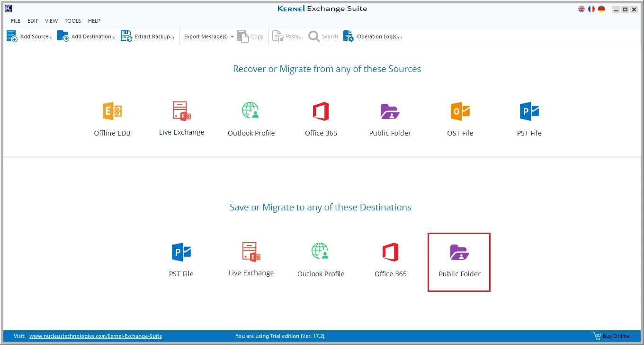Open the FILE menu
This screenshot has width=644, height=345.
[16, 21]
